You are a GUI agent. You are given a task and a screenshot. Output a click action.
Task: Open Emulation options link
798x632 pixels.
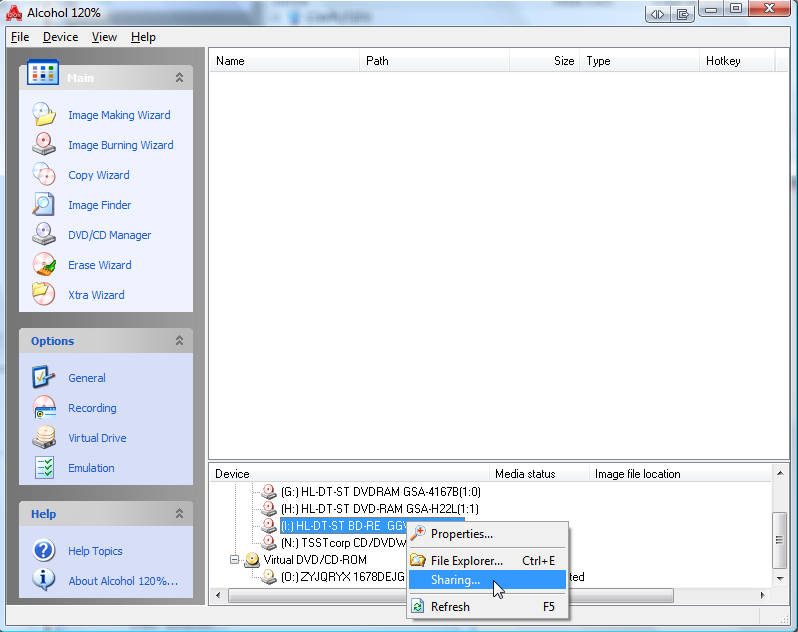click(91, 468)
